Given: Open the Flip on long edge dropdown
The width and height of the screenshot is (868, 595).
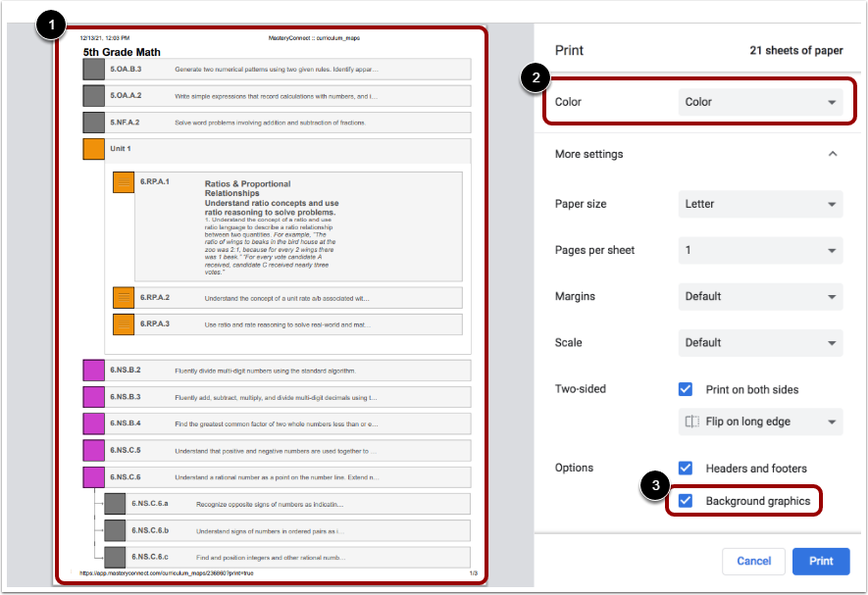Looking at the screenshot, I should point(760,421).
